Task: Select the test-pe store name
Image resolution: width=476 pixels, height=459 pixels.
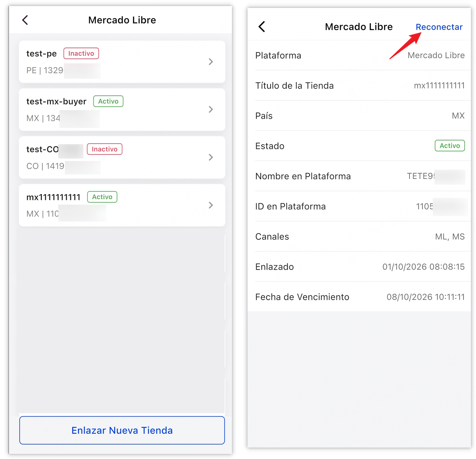Action: pyautogui.click(x=42, y=53)
